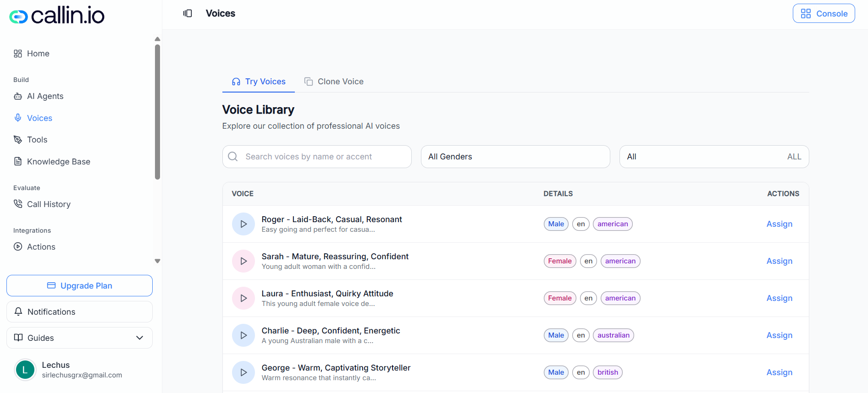The image size is (868, 393).
Task: Open the All accents filter dropdown
Action: pos(714,157)
